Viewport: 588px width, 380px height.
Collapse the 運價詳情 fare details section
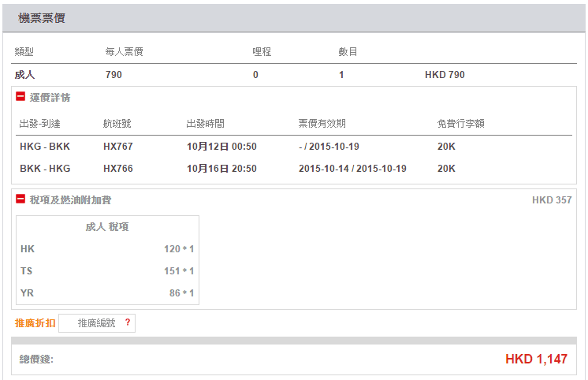click(x=20, y=97)
